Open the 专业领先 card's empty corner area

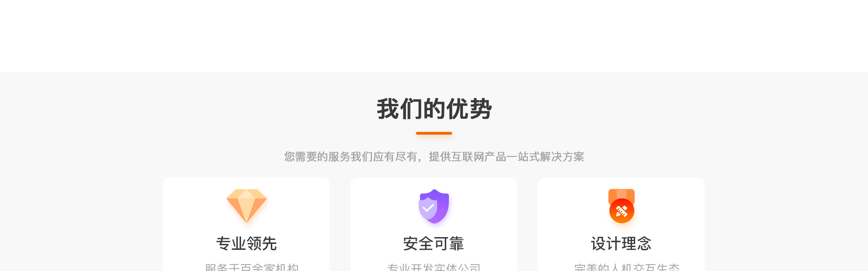tap(185, 199)
